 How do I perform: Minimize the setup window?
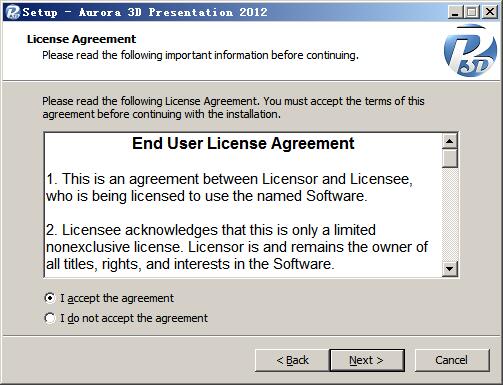455,12
